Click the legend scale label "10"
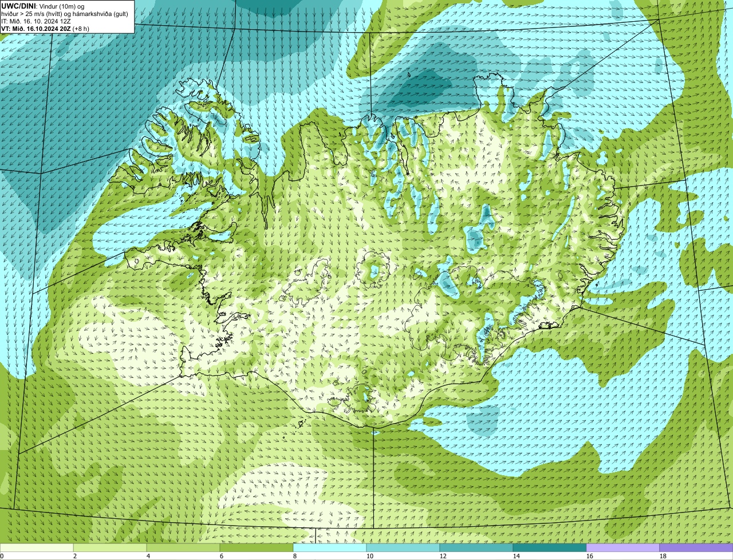 pyautogui.click(x=370, y=556)
